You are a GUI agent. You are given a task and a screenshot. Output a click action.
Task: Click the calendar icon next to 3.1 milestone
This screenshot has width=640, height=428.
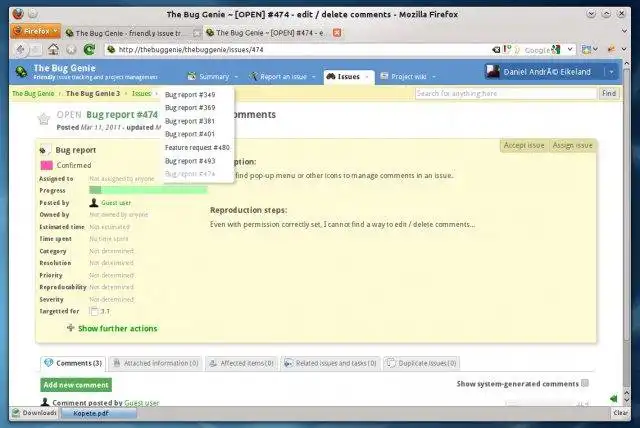point(94,311)
